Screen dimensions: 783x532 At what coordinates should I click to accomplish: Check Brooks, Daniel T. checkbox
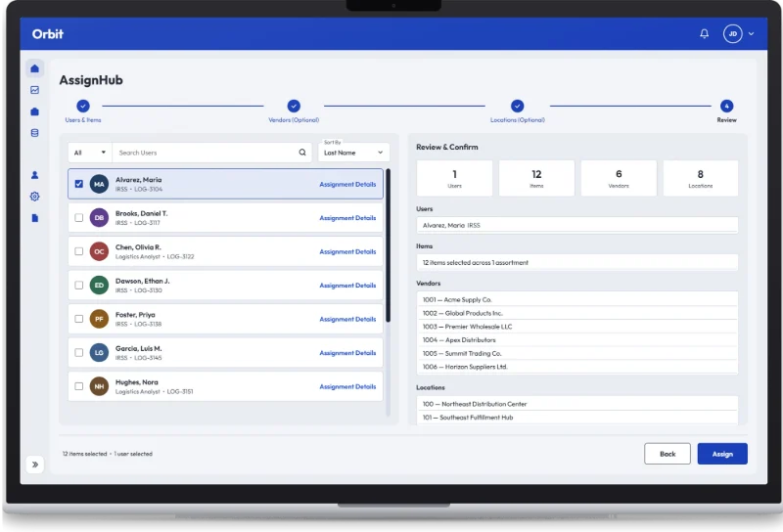click(x=79, y=217)
